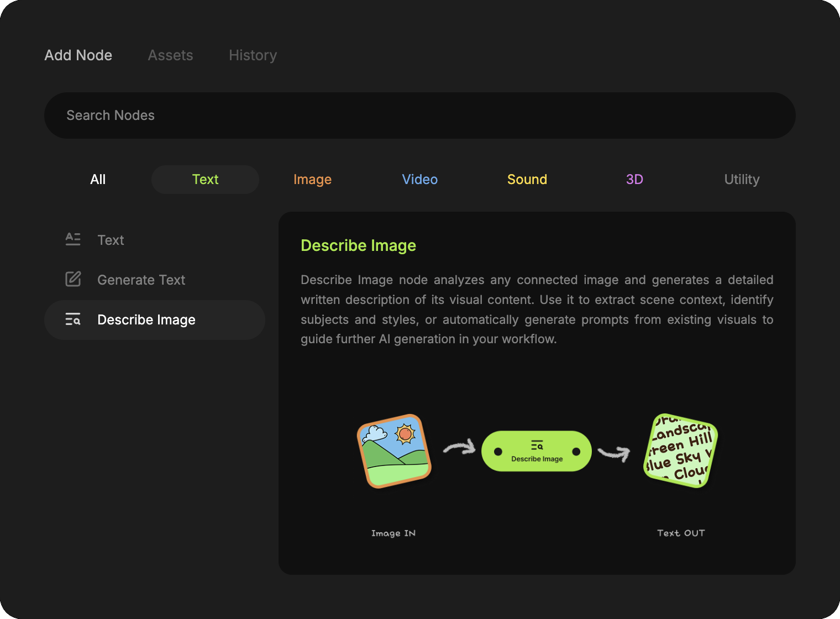Click the right output port dot on node
This screenshot has height=619, width=840.
tap(576, 452)
